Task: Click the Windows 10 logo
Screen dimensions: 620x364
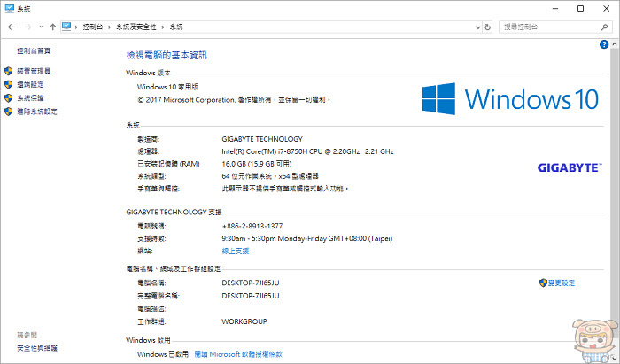Action: (510, 99)
